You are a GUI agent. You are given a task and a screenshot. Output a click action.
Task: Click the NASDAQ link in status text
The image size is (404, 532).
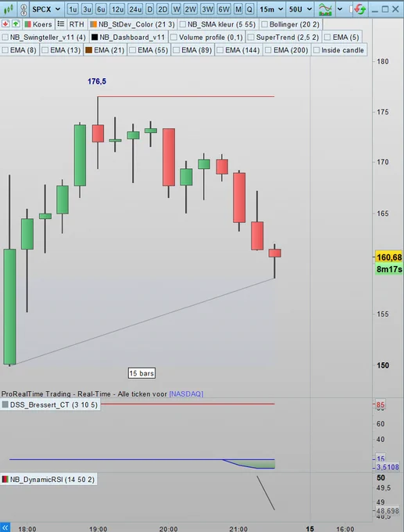pyautogui.click(x=186, y=394)
